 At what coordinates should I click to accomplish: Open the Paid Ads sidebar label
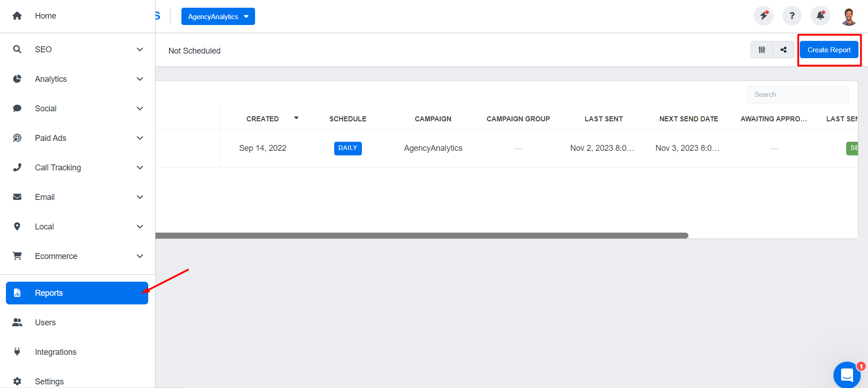(50, 138)
